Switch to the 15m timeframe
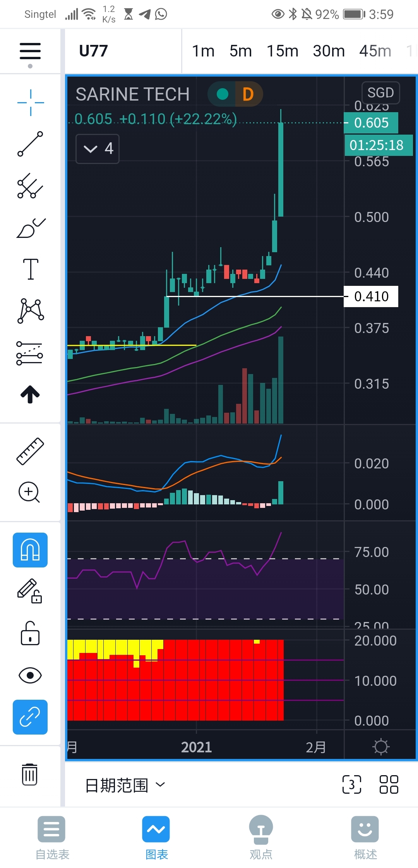Image resolution: width=418 pixels, height=868 pixels. click(283, 51)
